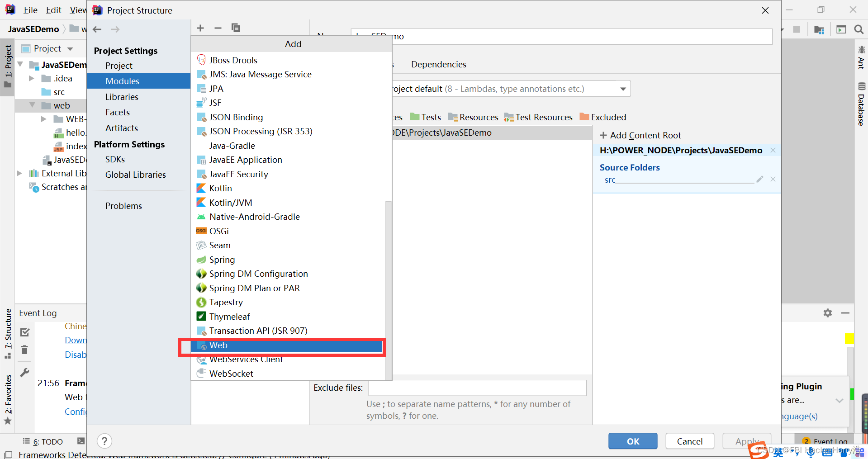This screenshot has width=868, height=459.
Task: Open the Dependencies tab
Action: [x=438, y=64]
